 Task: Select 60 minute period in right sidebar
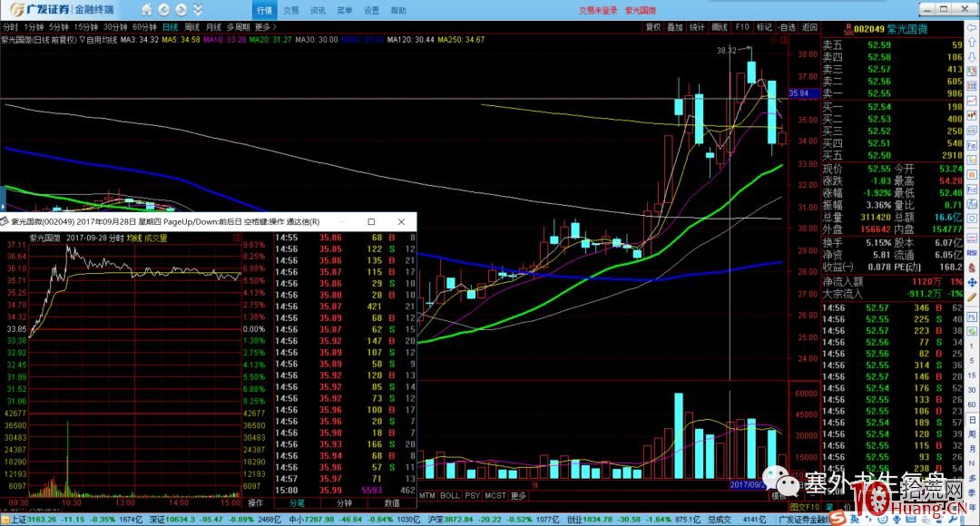[972, 404]
